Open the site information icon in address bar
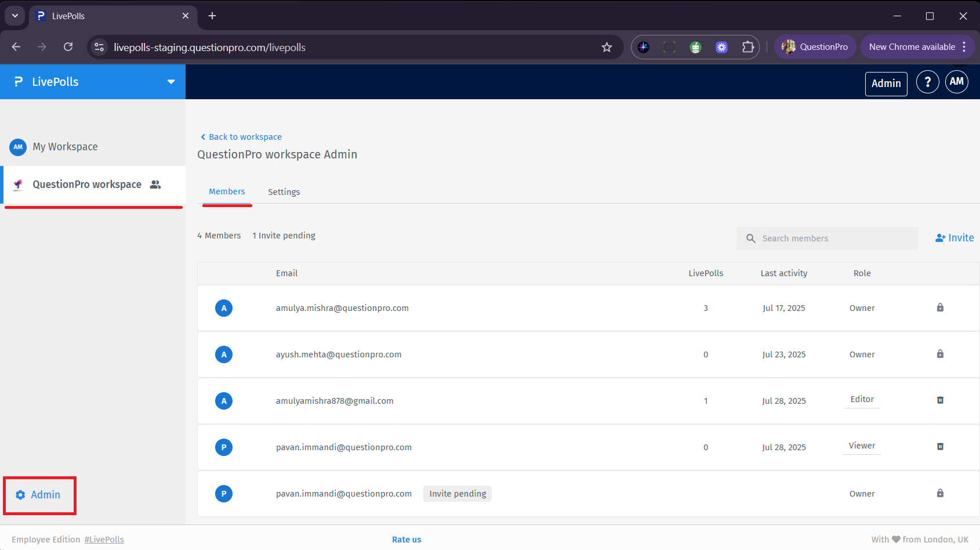Image resolution: width=980 pixels, height=550 pixels. click(x=99, y=48)
